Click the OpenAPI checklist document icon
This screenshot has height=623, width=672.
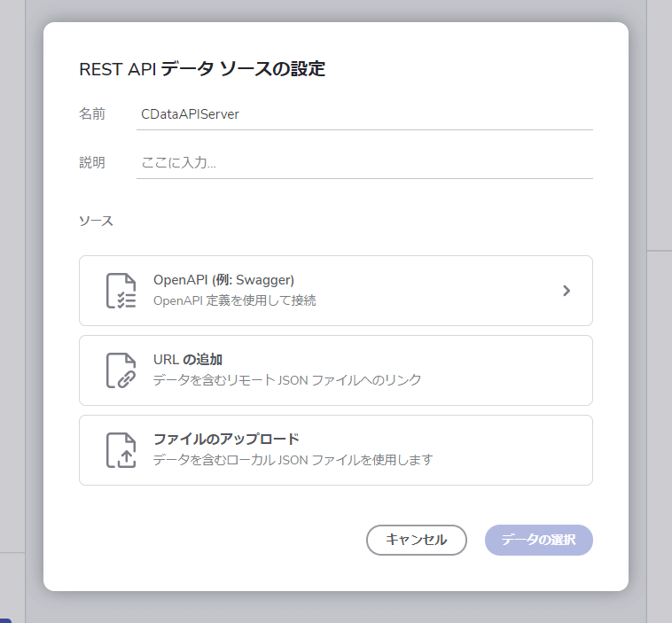tap(121, 291)
